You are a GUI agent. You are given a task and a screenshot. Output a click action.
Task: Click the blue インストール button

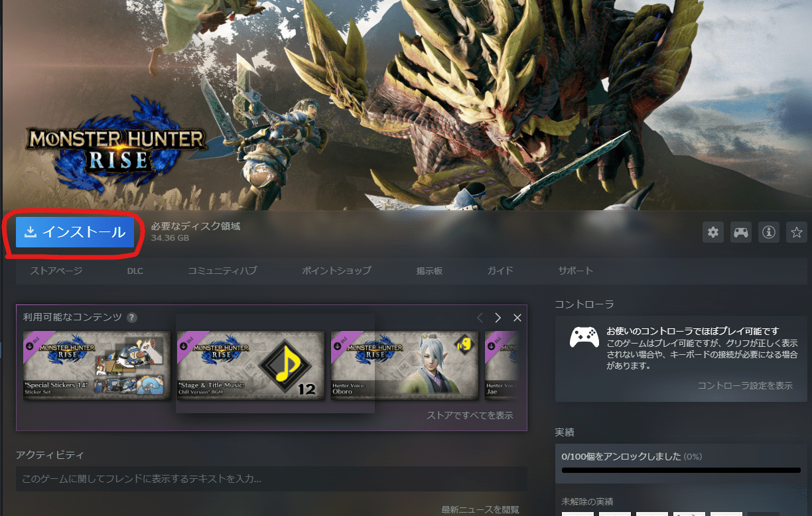[x=75, y=232]
